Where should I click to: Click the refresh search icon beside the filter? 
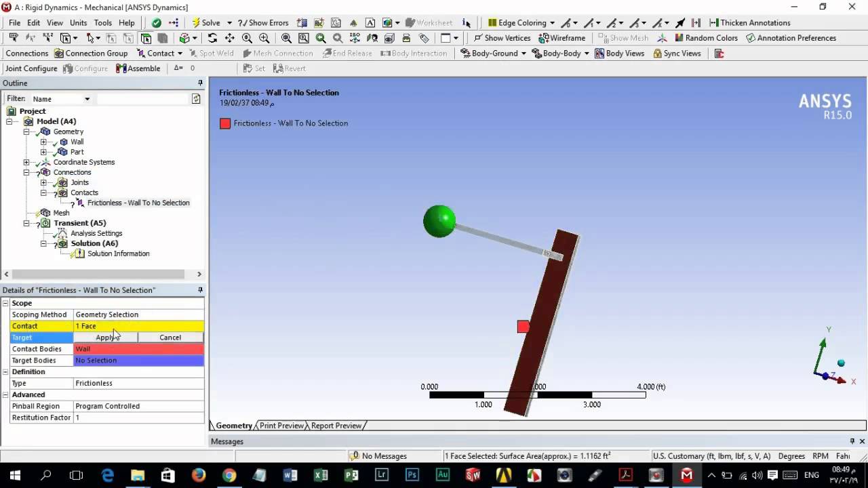click(x=196, y=99)
